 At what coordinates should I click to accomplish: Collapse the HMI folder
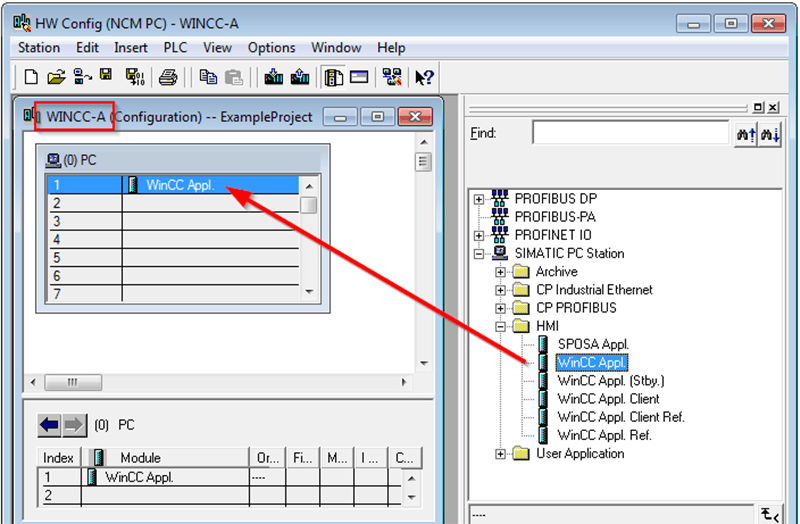pos(501,327)
